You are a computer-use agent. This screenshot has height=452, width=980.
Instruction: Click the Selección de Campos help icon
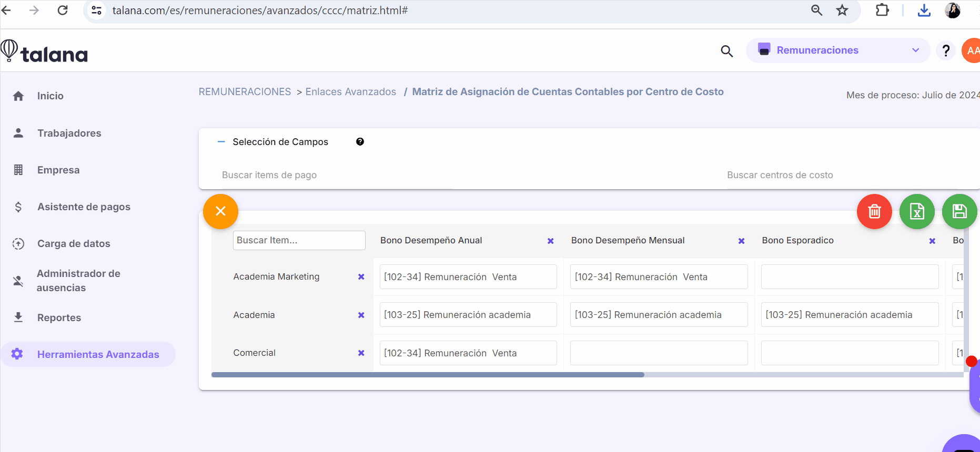[x=360, y=141]
